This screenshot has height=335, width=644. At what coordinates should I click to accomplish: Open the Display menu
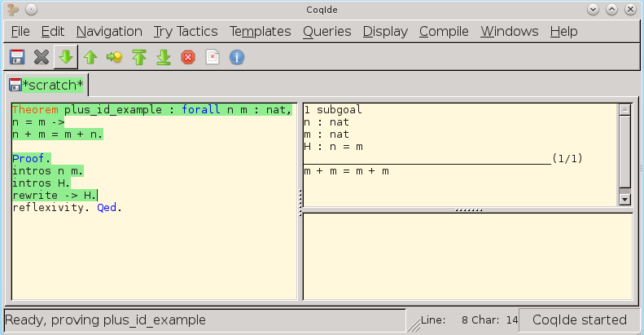pos(385,31)
